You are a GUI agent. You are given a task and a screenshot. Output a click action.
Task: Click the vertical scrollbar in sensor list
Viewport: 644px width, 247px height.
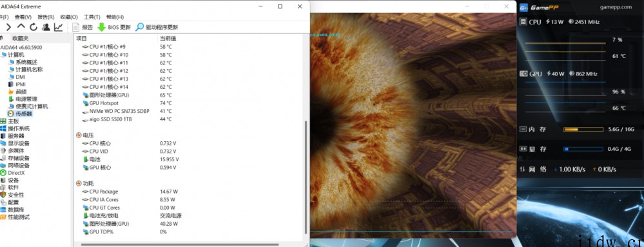tap(306, 177)
